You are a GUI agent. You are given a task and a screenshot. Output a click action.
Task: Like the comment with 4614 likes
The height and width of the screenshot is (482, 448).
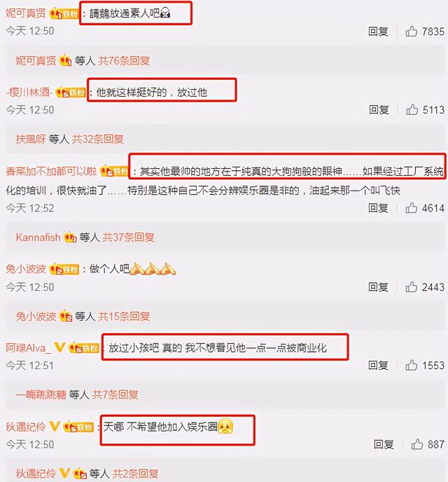click(x=411, y=208)
